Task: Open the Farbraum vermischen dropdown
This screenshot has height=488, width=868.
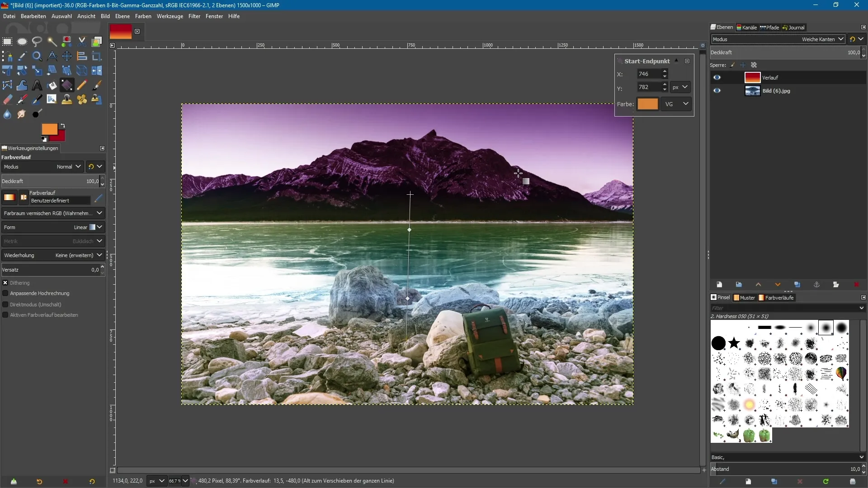Action: point(53,213)
